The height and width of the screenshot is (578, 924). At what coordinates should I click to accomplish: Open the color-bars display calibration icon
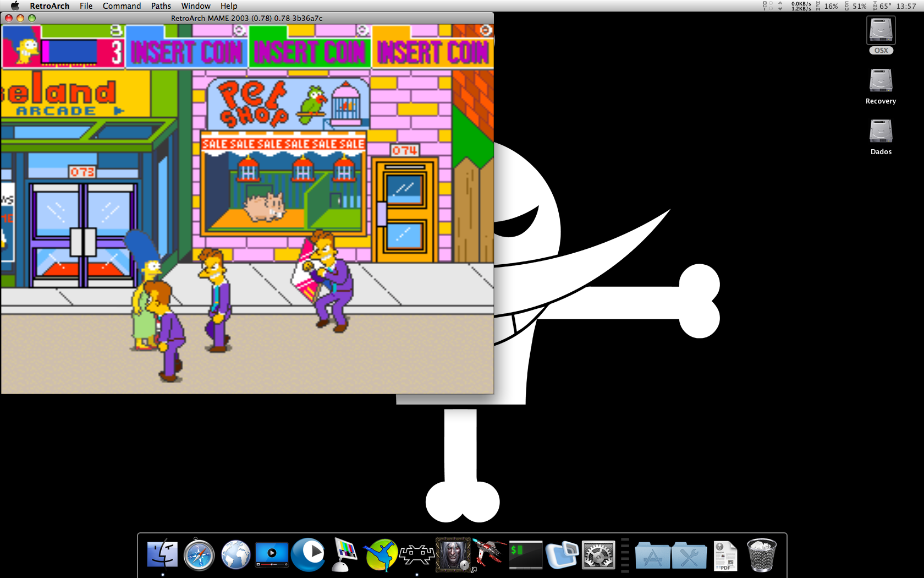point(344,555)
